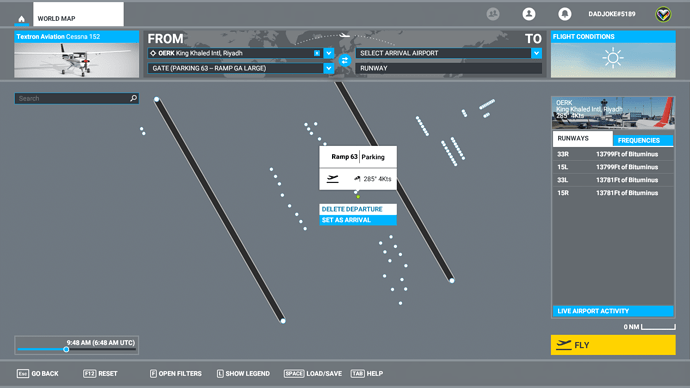Open the Flight Conditions weather panel
Screen dimensions: 690x388
pos(613,54)
